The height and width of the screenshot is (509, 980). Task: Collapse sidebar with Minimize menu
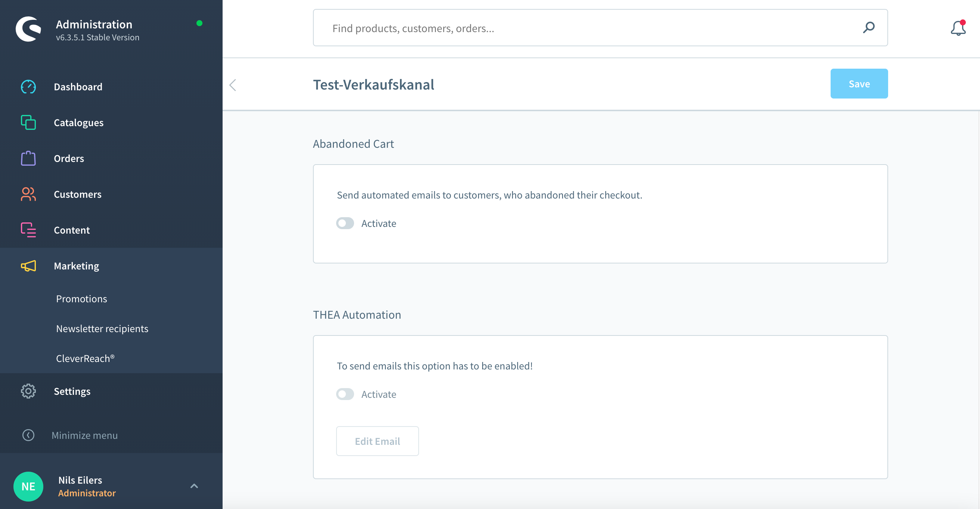84,435
